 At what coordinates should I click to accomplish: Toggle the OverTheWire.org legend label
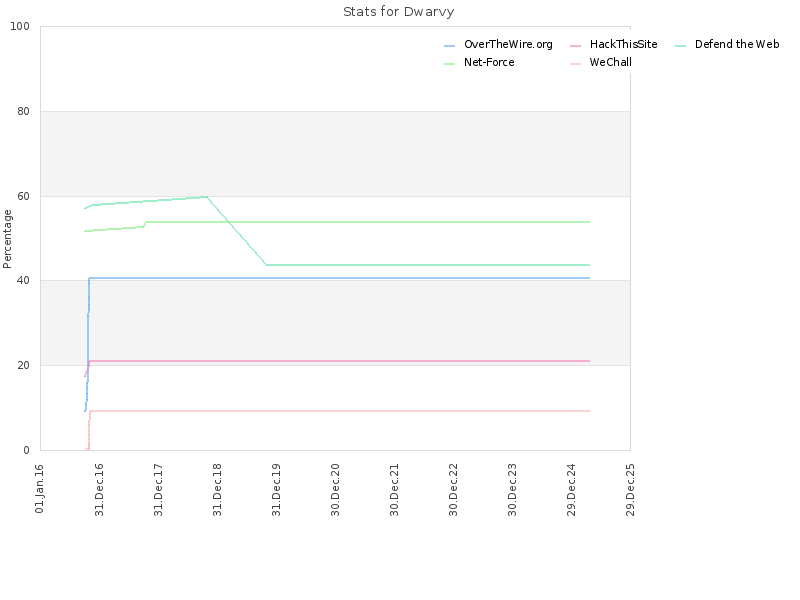508,44
